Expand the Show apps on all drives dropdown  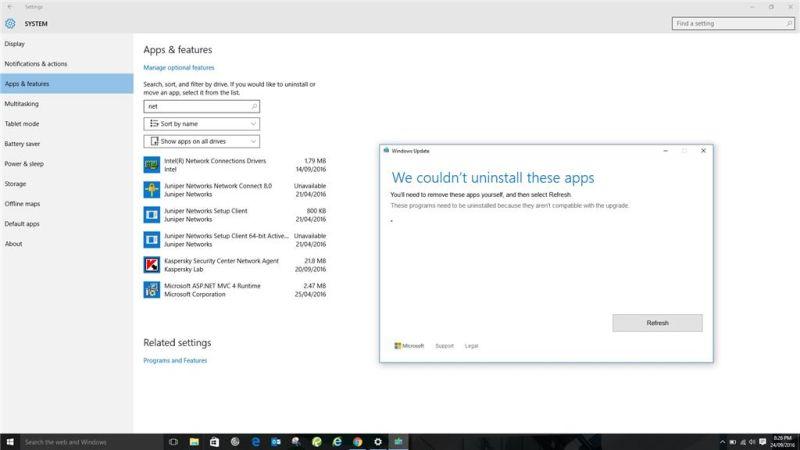pyautogui.click(x=202, y=141)
